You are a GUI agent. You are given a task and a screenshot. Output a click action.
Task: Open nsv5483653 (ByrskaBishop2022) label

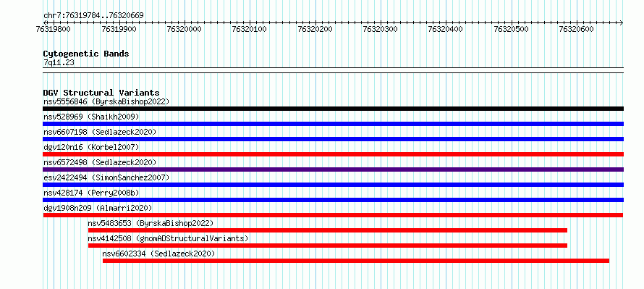point(151,223)
